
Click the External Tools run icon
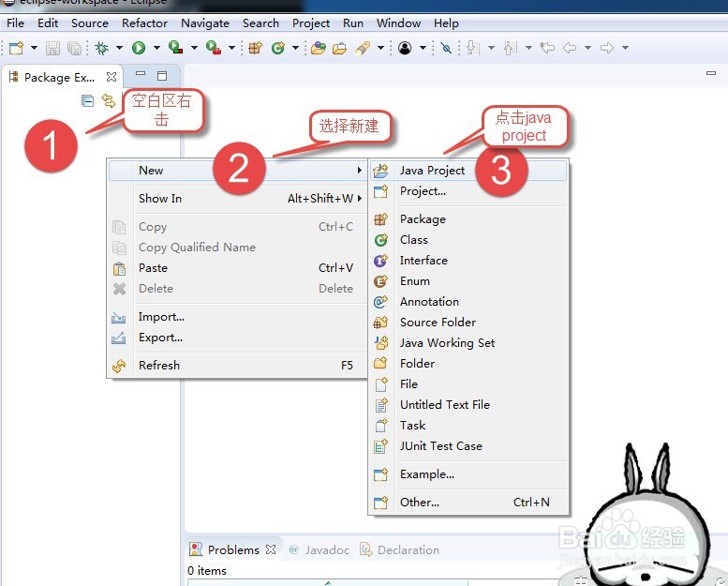pos(213,48)
